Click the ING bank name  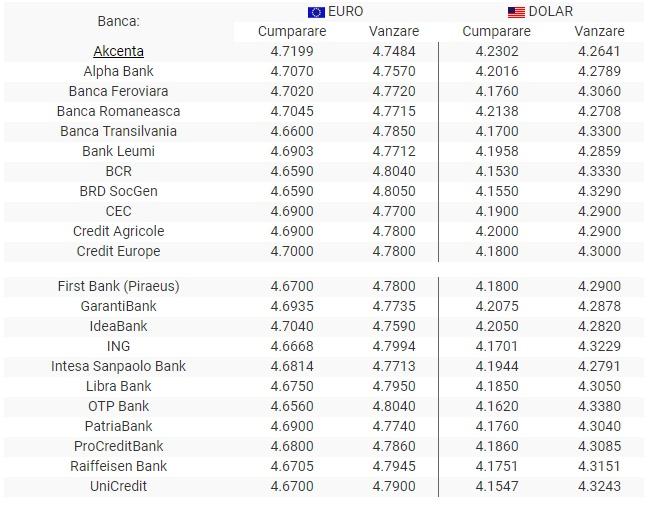pyautogui.click(x=119, y=346)
